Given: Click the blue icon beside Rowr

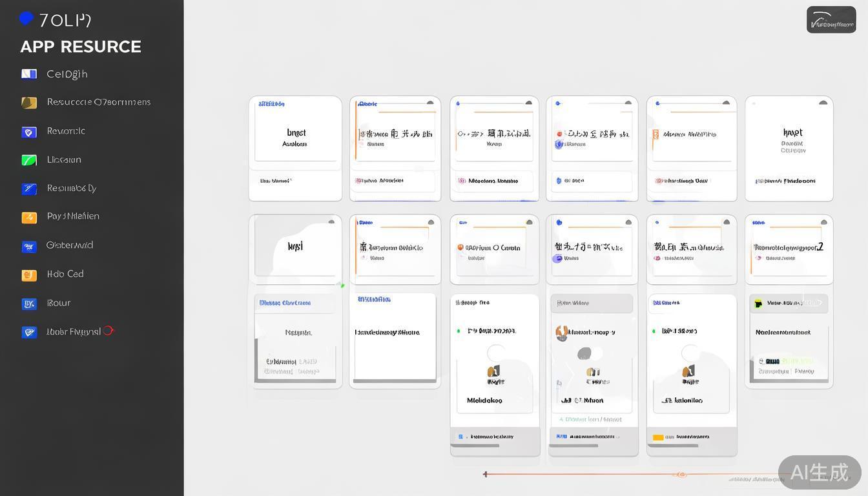Looking at the screenshot, I should [x=29, y=304].
